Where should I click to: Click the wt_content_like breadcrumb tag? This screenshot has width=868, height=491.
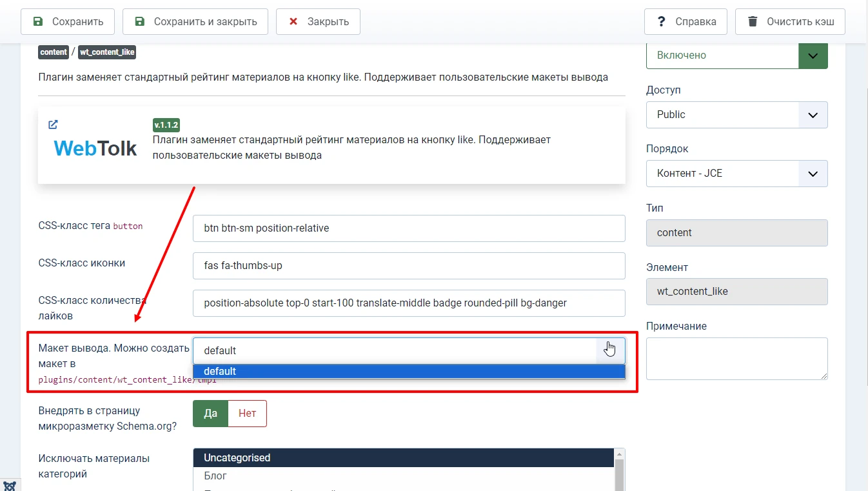coord(106,52)
